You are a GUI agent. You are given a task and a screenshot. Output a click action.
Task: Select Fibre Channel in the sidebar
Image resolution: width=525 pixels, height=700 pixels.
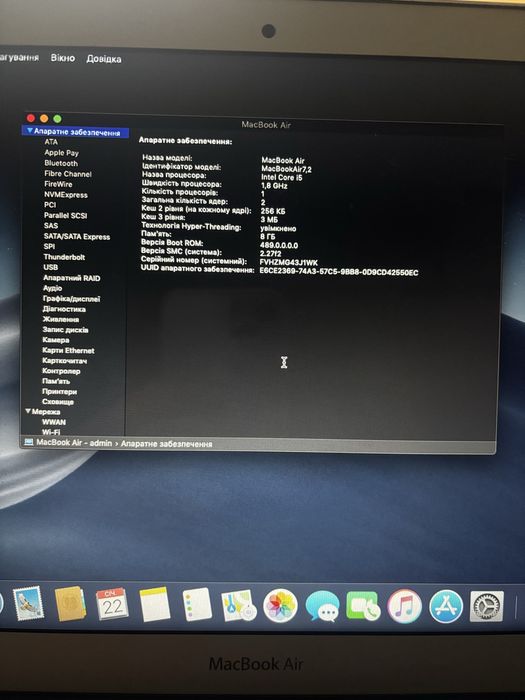(67, 174)
